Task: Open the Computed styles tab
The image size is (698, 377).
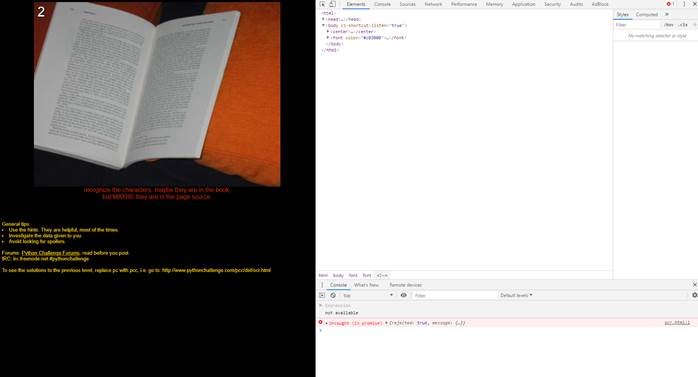Action: pyautogui.click(x=646, y=14)
